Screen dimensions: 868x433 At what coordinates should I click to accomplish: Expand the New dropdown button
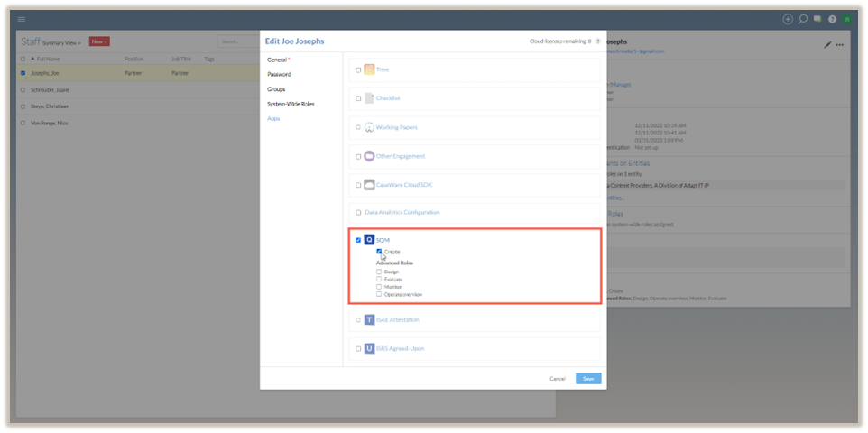[99, 41]
